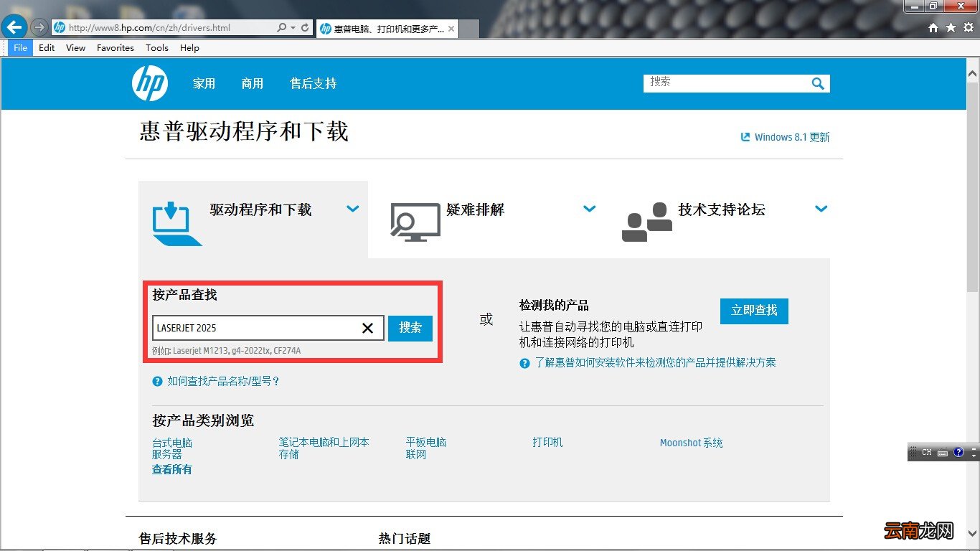The image size is (980, 551).
Task: Open the 服务器 category link
Action: click(x=166, y=454)
